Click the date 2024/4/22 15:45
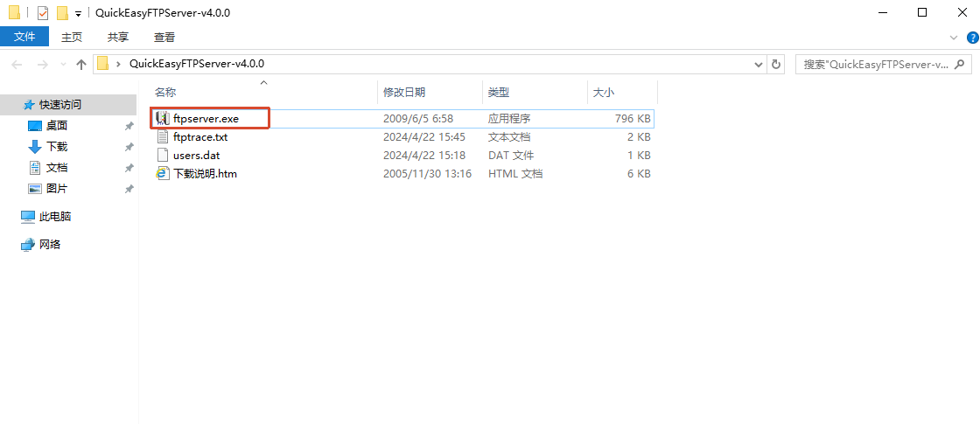The width and height of the screenshot is (980, 424). pos(424,136)
